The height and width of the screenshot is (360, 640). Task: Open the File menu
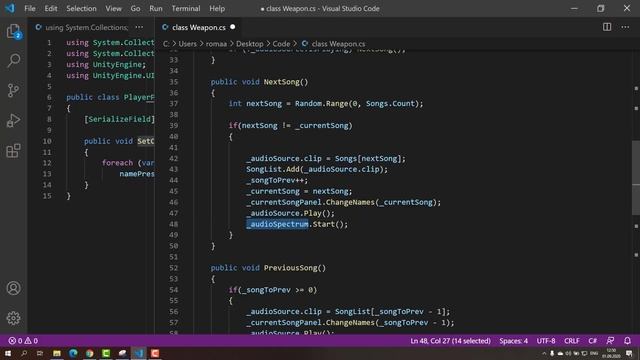[x=30, y=8]
